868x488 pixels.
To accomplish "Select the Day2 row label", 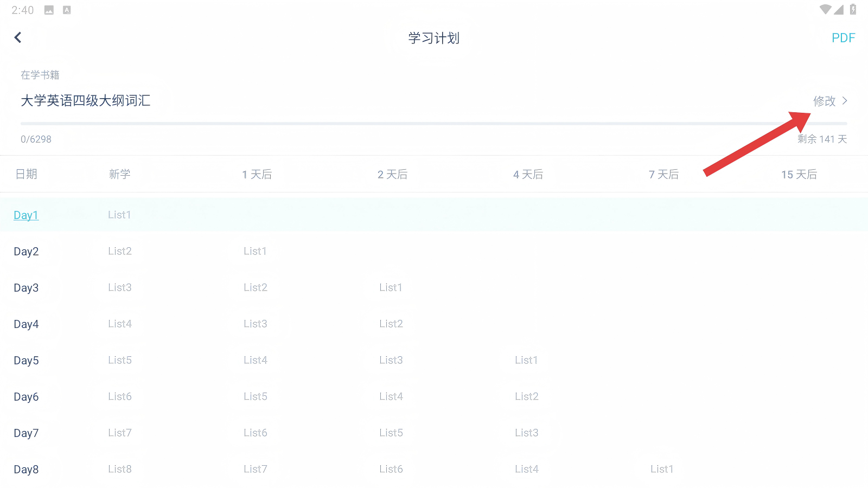I will coord(26,252).
